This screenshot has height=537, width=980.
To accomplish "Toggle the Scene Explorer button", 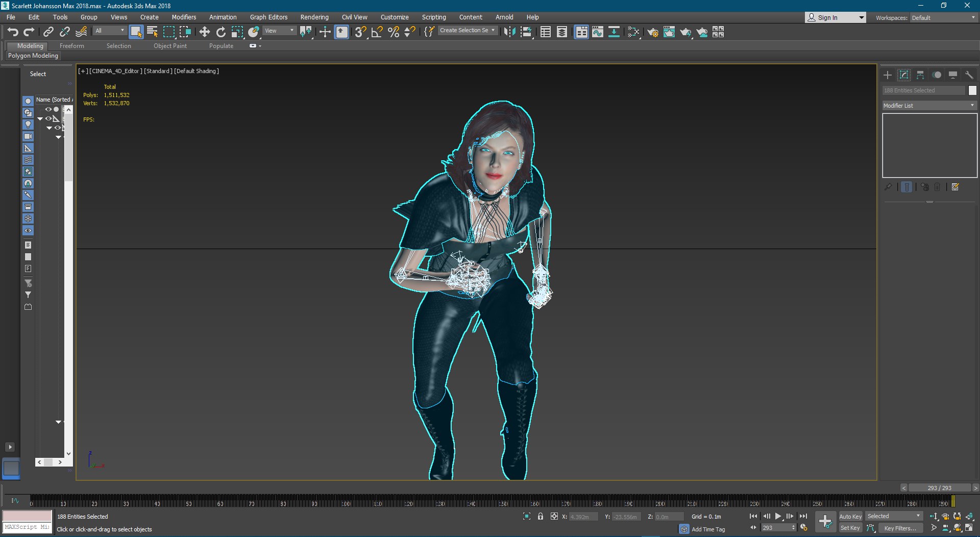I will (545, 32).
